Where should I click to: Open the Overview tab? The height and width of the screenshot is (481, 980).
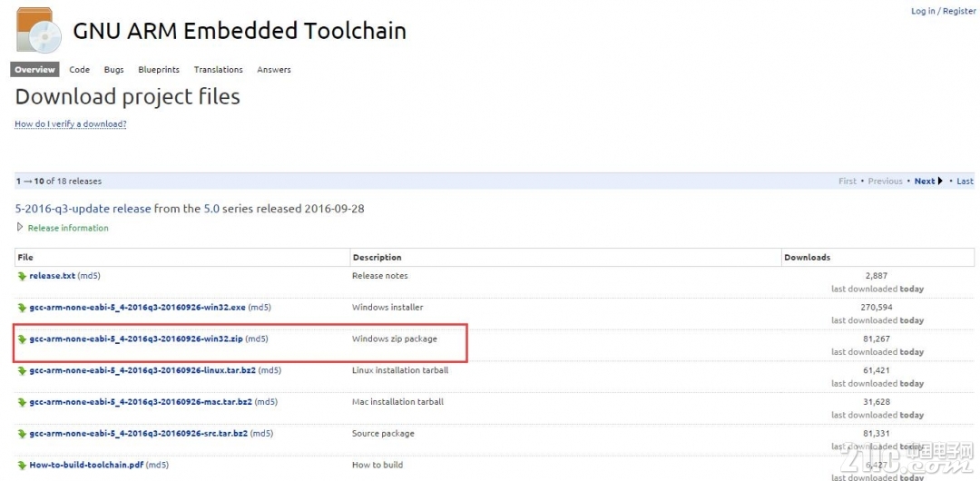tap(35, 70)
